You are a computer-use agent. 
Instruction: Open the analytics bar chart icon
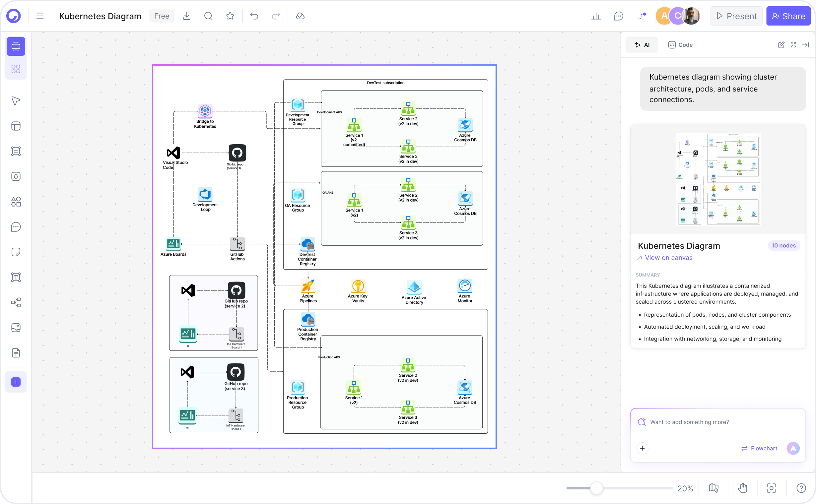coord(596,16)
